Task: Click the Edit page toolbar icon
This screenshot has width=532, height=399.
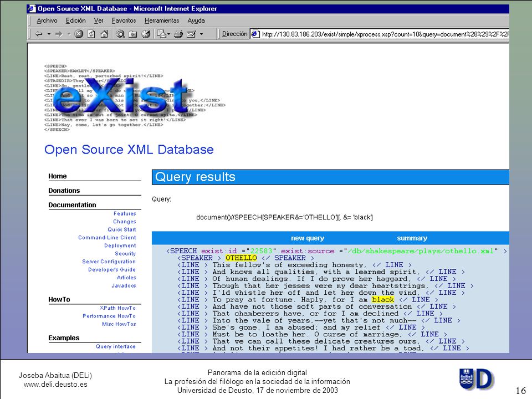Action: [x=191, y=34]
